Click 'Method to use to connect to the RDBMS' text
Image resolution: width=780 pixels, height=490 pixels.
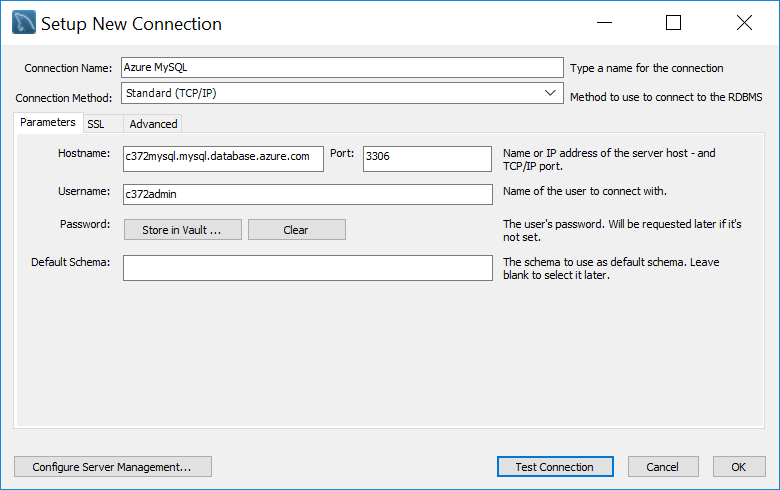coord(666,97)
